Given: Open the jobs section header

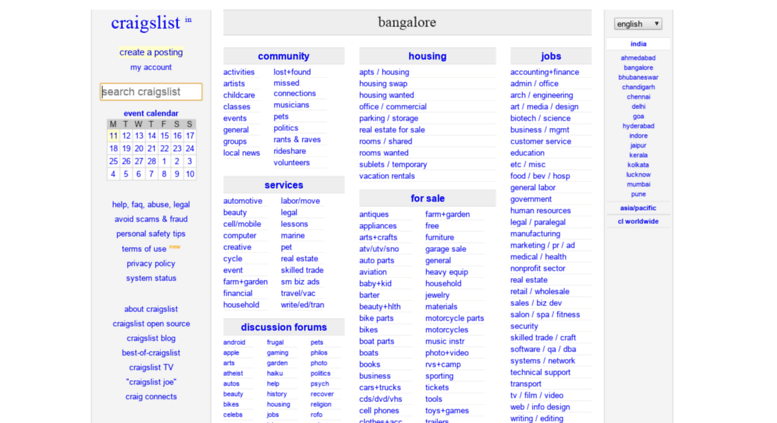Looking at the screenshot, I should [x=551, y=56].
